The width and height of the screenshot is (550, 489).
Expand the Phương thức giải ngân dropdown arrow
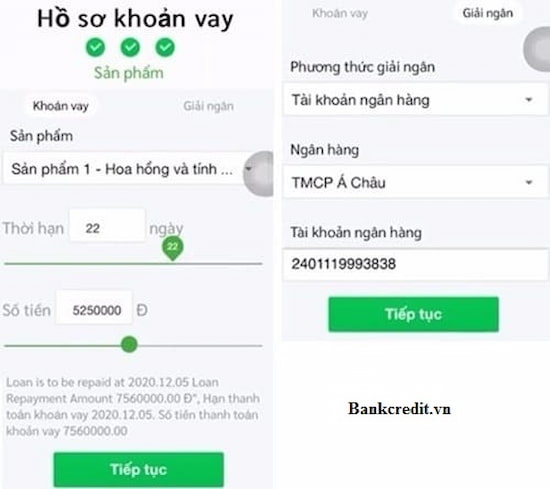(x=529, y=100)
